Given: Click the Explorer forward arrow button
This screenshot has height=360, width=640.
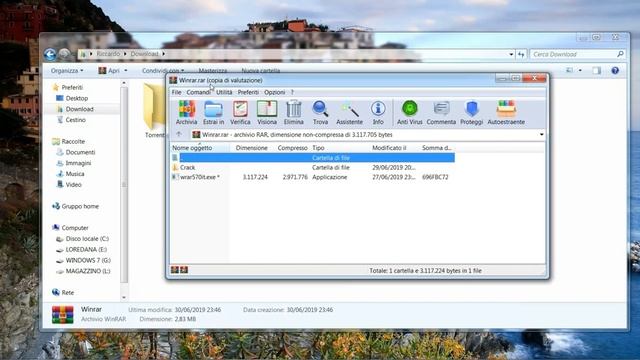Looking at the screenshot, I should pos(64,53).
